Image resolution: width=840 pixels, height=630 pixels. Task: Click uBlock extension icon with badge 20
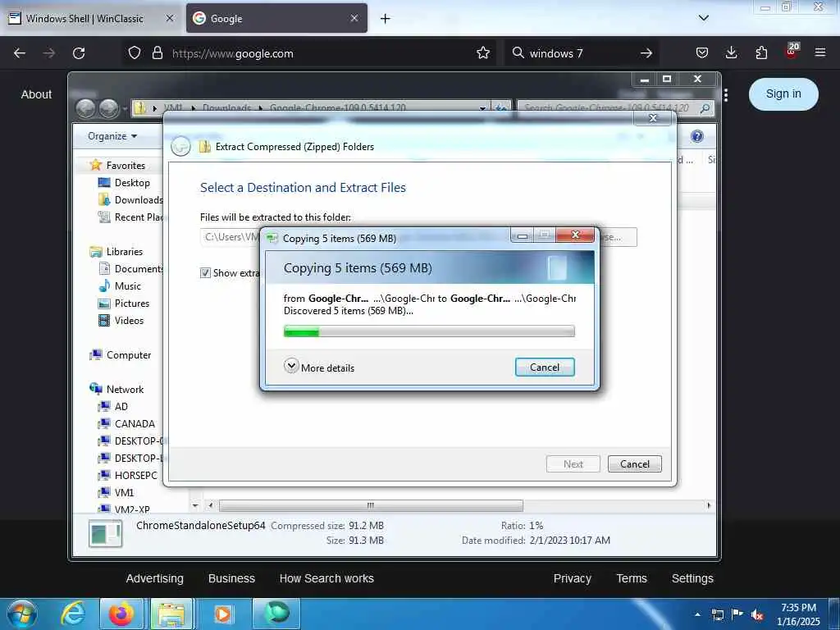792,52
